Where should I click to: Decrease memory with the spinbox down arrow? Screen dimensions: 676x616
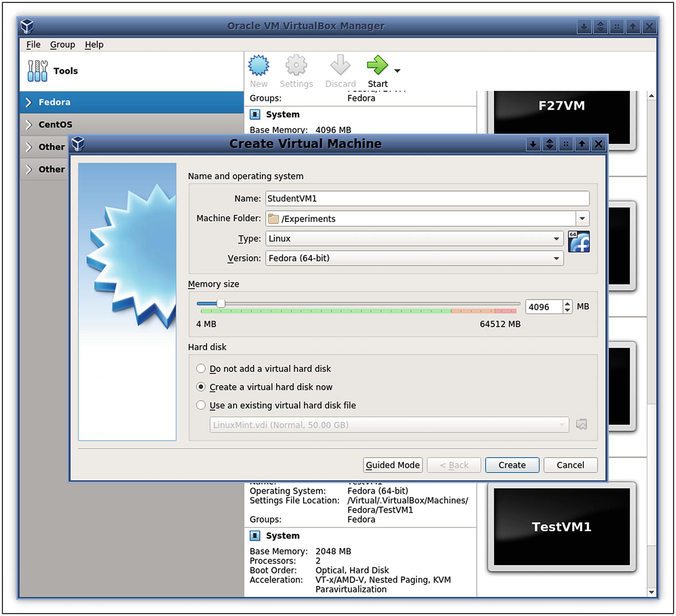[x=567, y=310]
